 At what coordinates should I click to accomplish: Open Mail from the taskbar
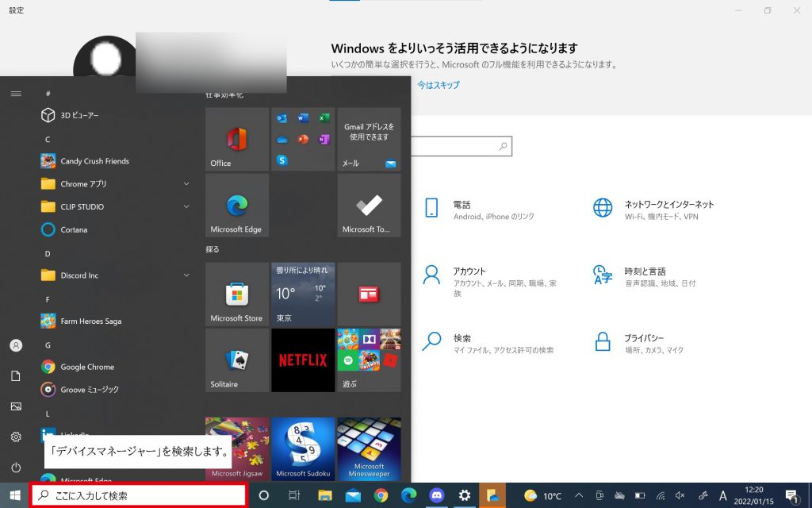pyautogui.click(x=353, y=495)
